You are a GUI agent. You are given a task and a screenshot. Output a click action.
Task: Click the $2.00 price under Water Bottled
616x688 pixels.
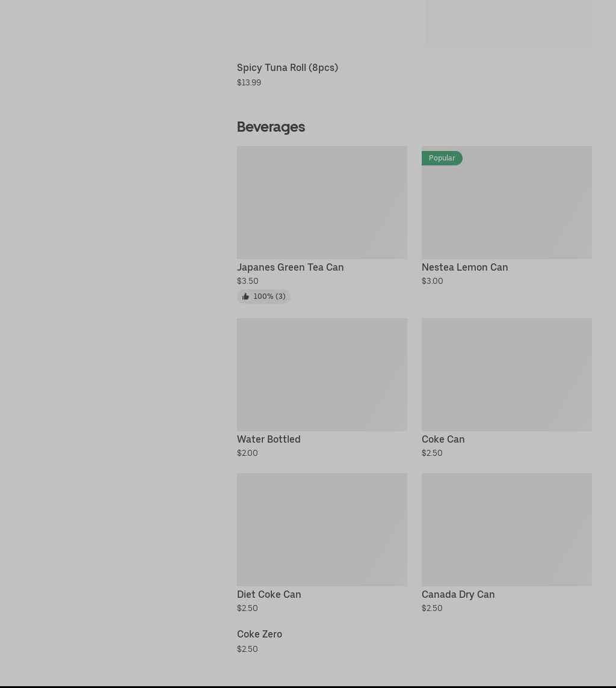247,453
